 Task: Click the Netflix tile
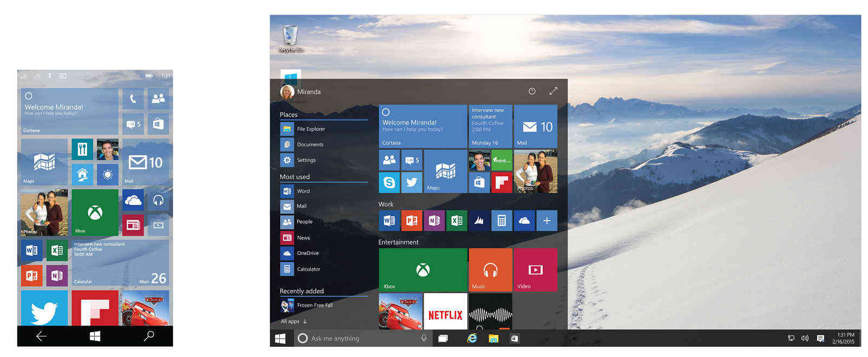coord(445,312)
